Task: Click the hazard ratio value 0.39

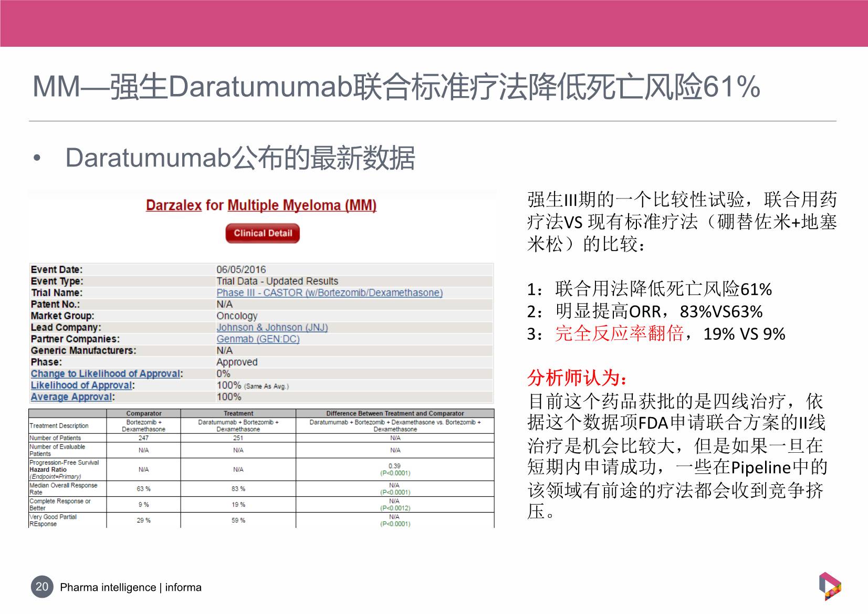Action: pyautogui.click(x=394, y=466)
